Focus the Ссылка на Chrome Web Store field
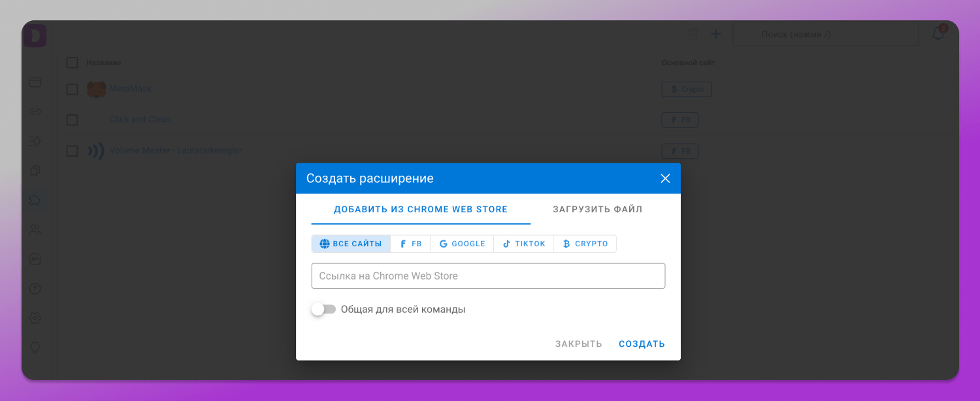Screen dimensions: 980x401 488,276
